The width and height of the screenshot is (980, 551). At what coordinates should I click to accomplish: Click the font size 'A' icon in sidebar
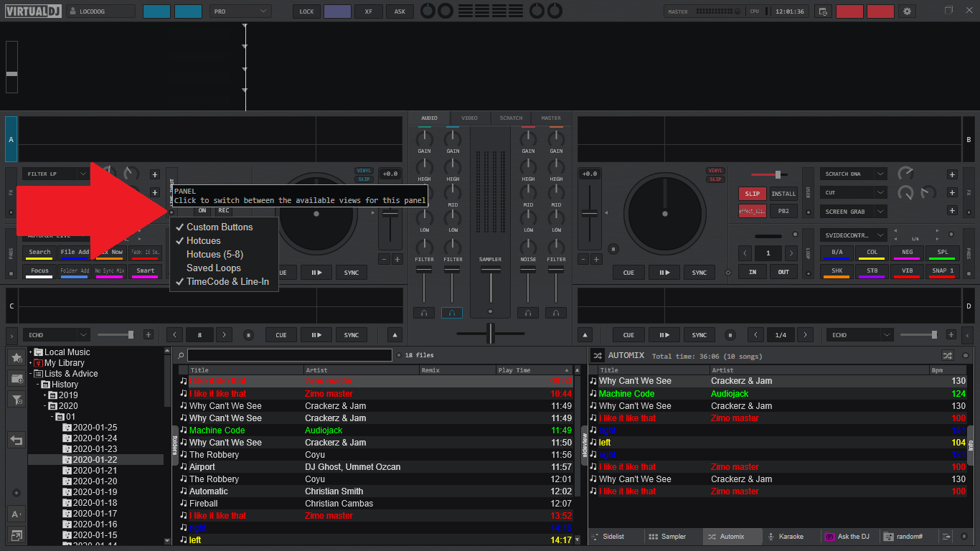(17, 514)
